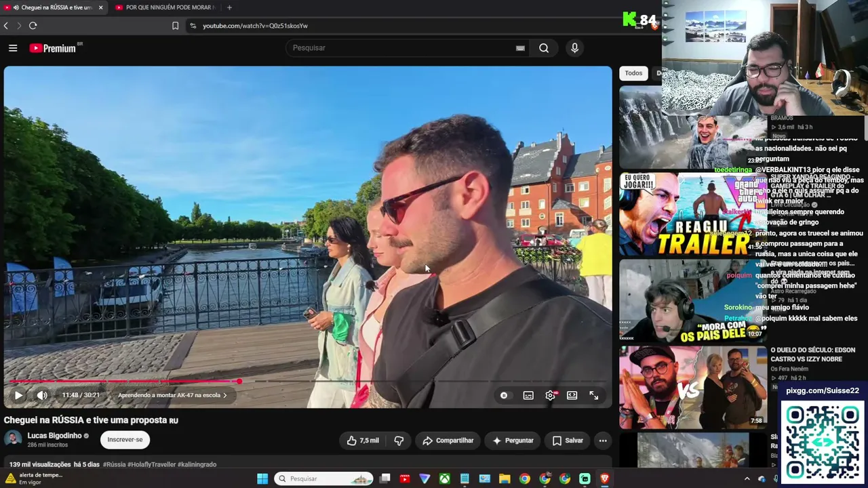Image resolution: width=868 pixels, height=488 pixels.
Task: Go back in browser history
Action: (6, 26)
